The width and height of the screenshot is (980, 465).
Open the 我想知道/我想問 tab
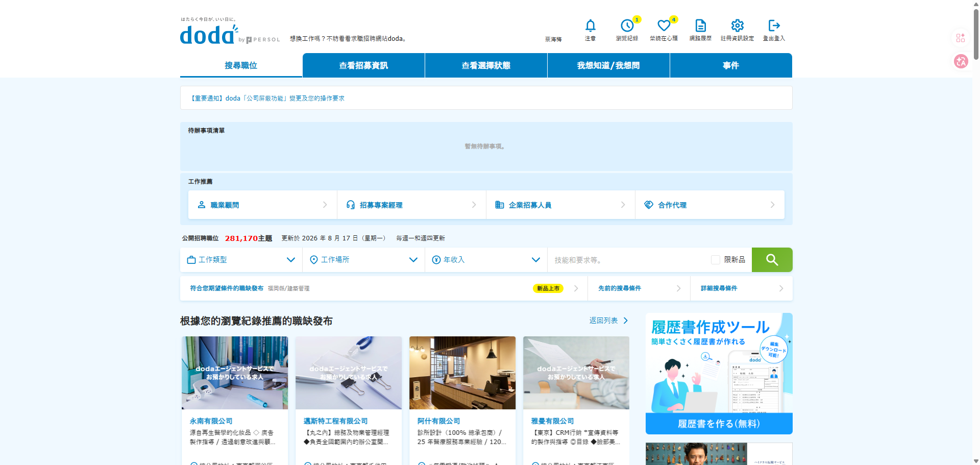[608, 65]
